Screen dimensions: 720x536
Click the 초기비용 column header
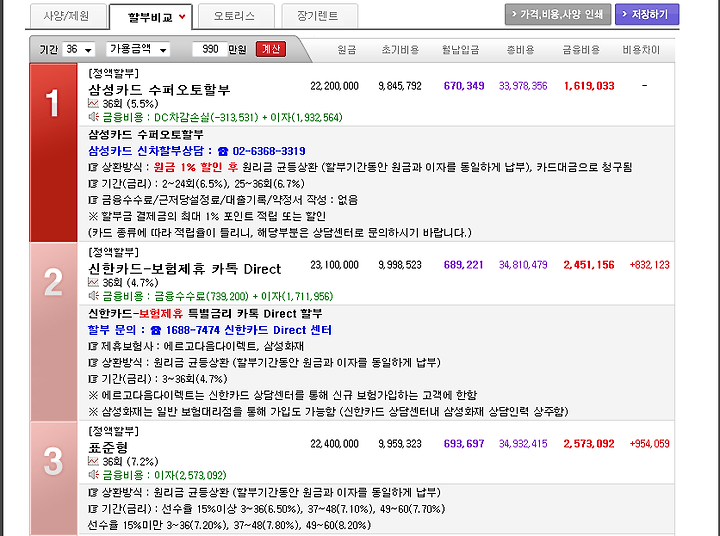(x=400, y=50)
